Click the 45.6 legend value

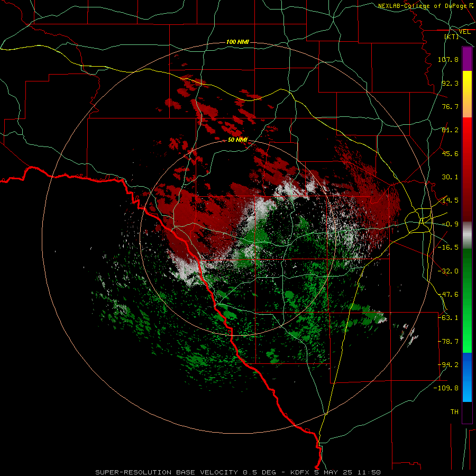coord(450,153)
